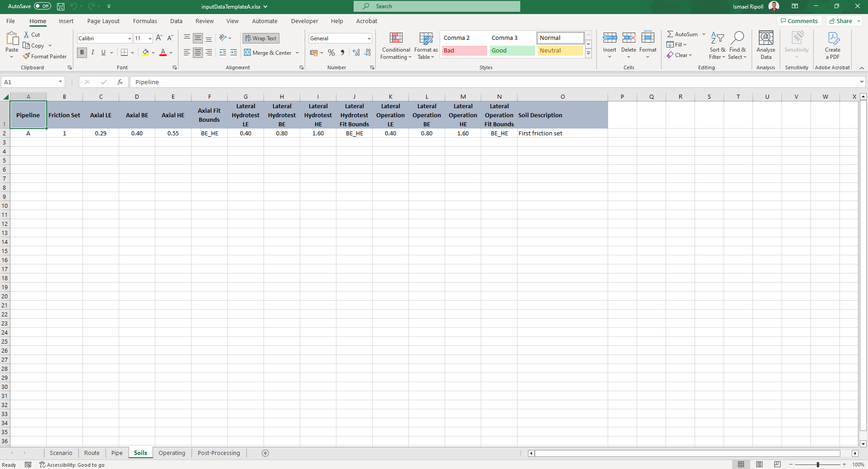Screen dimensions: 868x469
Task: Open the font name Calibri dropdown
Action: pos(129,38)
